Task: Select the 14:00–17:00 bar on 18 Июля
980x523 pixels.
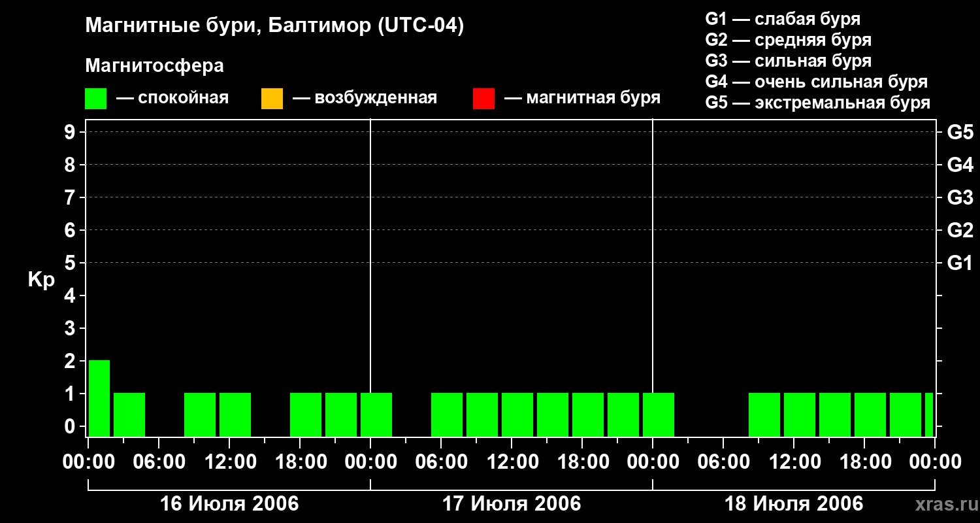Action: pos(835,414)
